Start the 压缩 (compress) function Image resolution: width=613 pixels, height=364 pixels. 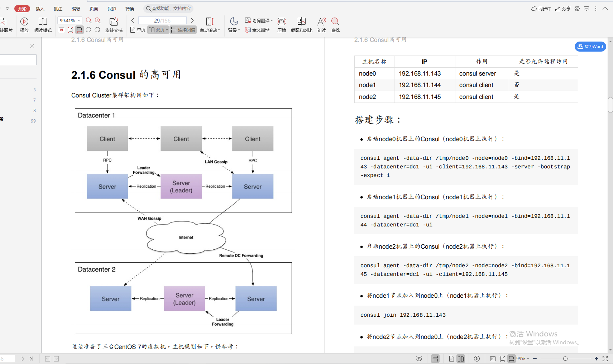tap(282, 24)
